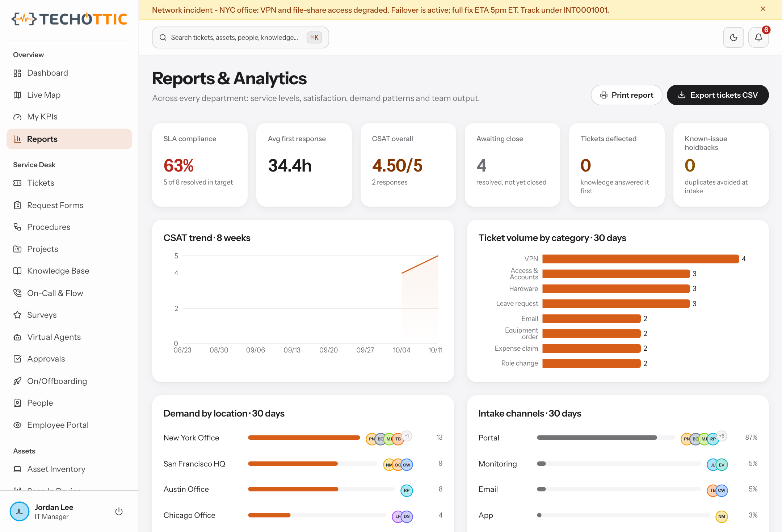Toggle dark mode with the moon icon

click(733, 37)
